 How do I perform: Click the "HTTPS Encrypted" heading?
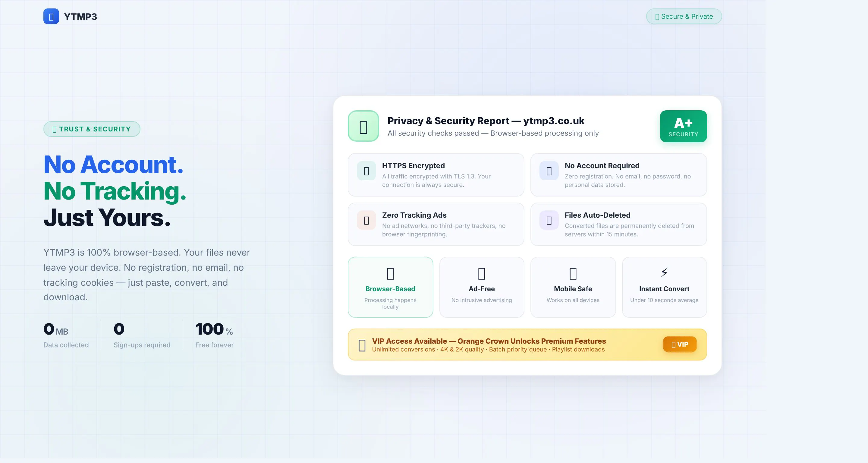pyautogui.click(x=414, y=166)
